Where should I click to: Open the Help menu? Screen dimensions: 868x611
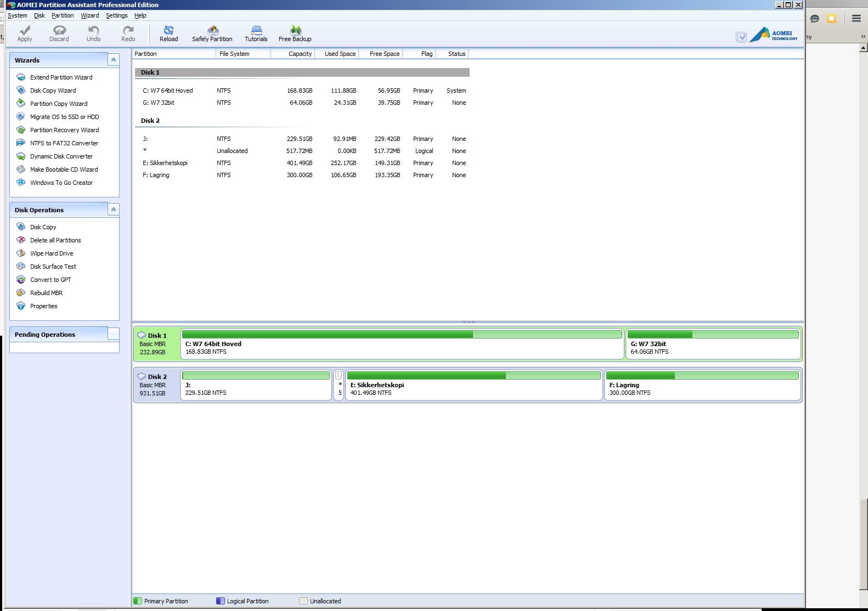click(x=140, y=15)
